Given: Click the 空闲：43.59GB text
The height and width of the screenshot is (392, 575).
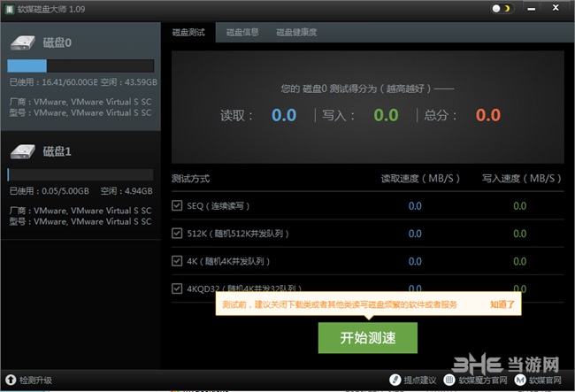Looking at the screenshot, I should tap(129, 82).
